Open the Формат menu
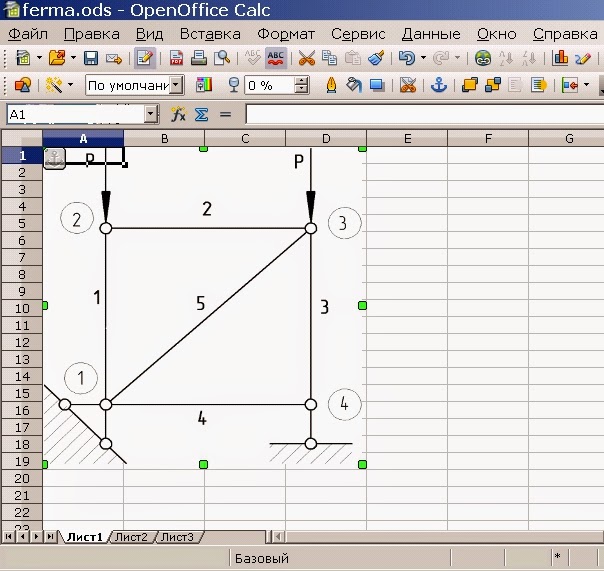Image resolution: width=604 pixels, height=571 pixels. [x=286, y=34]
